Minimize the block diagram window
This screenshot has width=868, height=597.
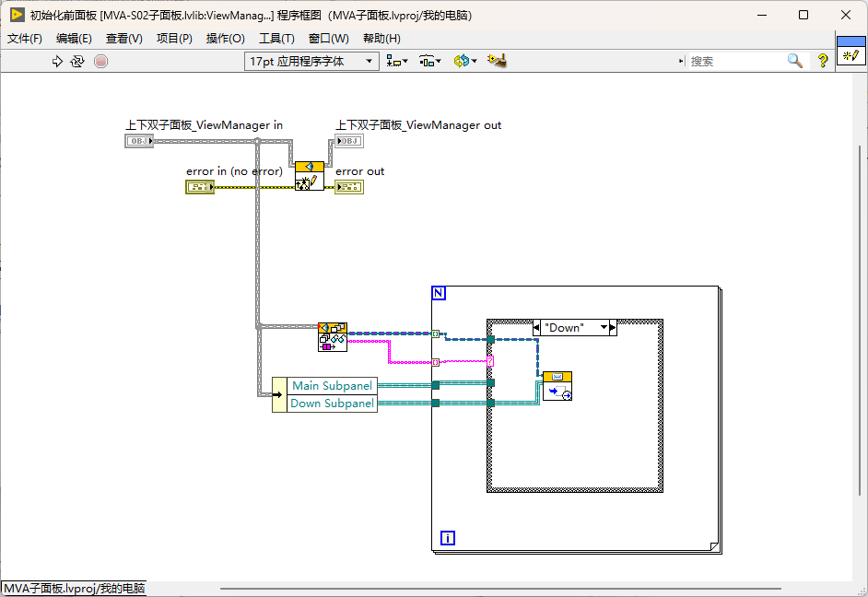coord(762,15)
